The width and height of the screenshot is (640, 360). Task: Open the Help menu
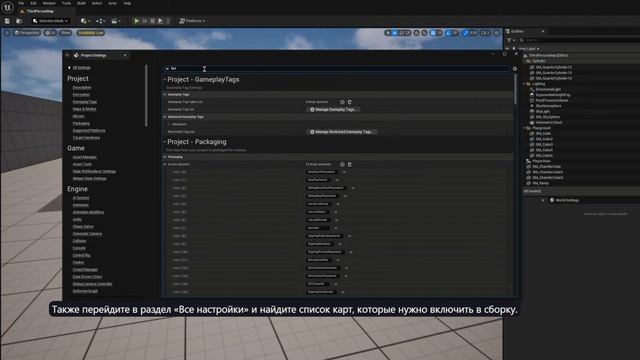(x=127, y=3)
